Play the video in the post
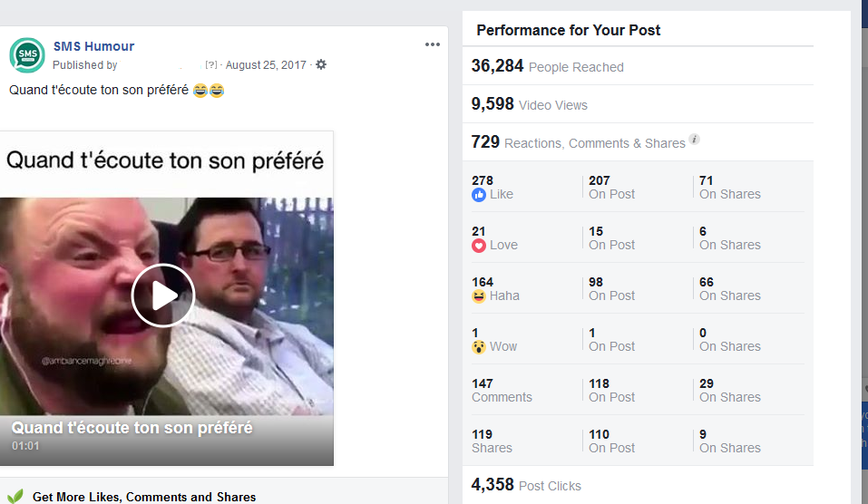The image size is (868, 504). pos(163,296)
